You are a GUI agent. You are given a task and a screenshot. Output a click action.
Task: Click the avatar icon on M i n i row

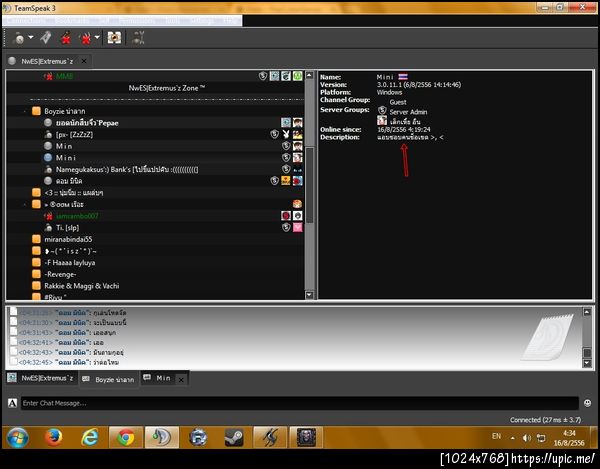tap(298, 157)
